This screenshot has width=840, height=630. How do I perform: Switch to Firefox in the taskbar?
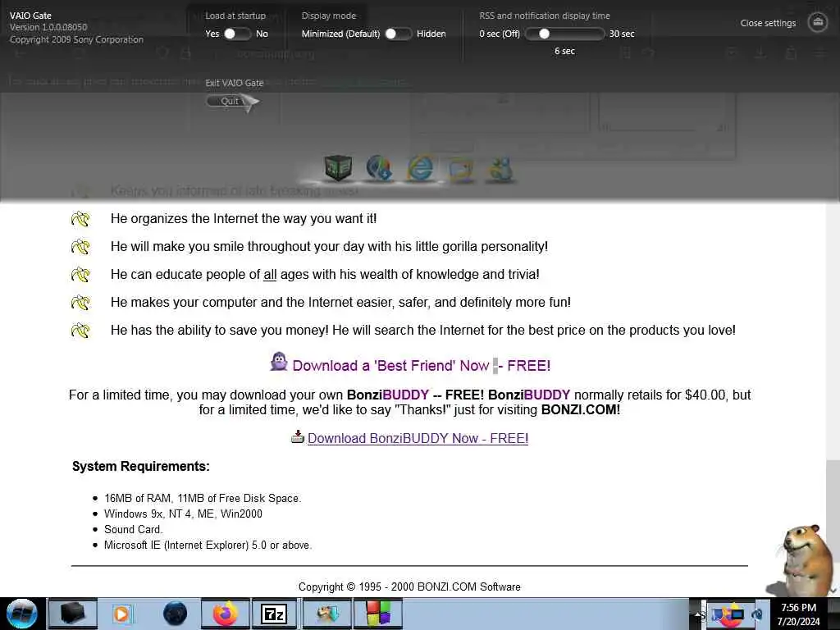coord(226,614)
